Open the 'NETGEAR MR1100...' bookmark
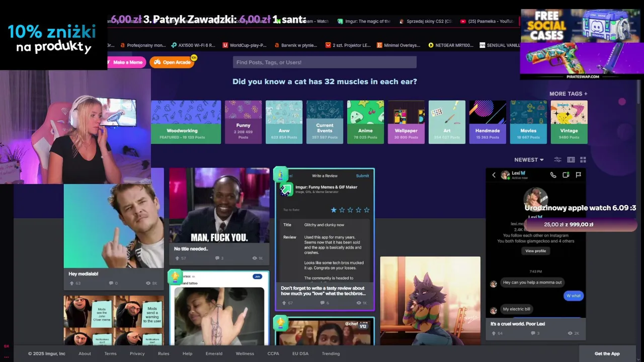Screen dimensions: 644x362 [451, 45]
